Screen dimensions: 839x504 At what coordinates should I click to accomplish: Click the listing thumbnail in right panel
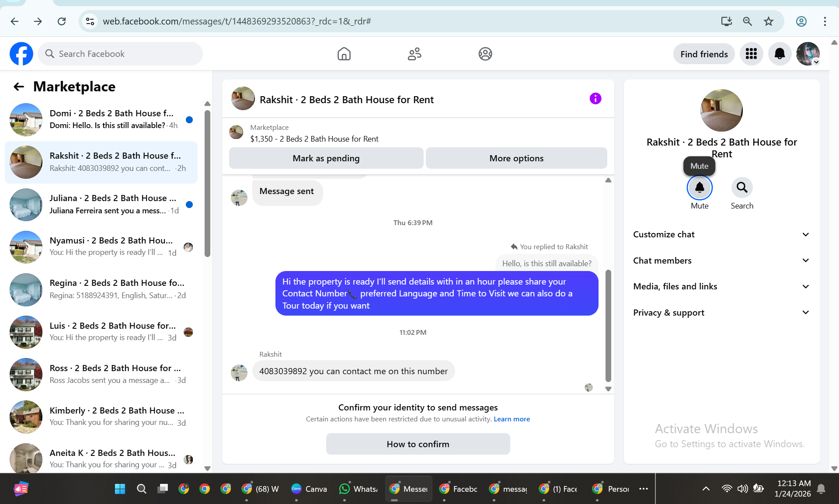coord(721,110)
